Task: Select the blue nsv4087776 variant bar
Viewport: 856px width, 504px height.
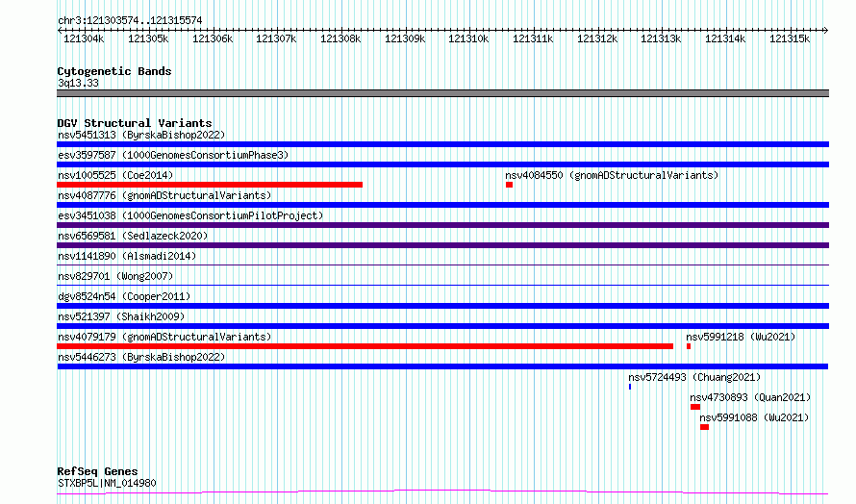Action: click(x=442, y=205)
